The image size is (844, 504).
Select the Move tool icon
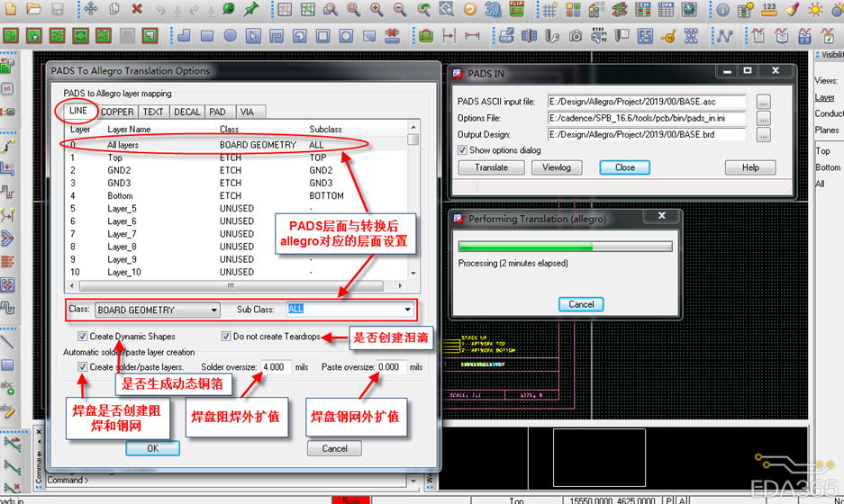click(91, 9)
